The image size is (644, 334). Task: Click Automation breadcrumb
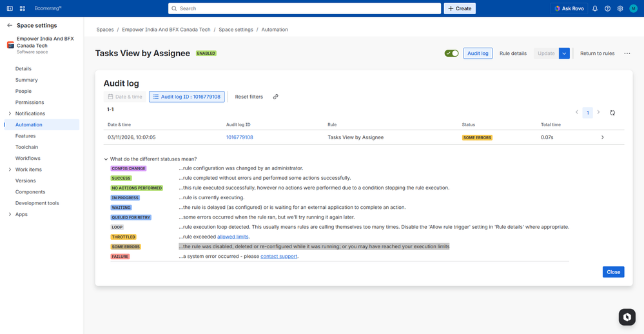coord(275,30)
